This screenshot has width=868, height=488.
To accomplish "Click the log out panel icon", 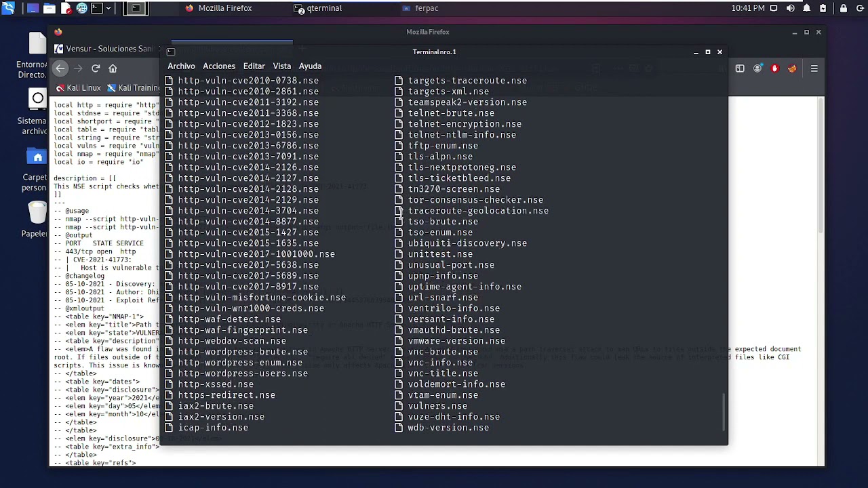I will point(859,8).
